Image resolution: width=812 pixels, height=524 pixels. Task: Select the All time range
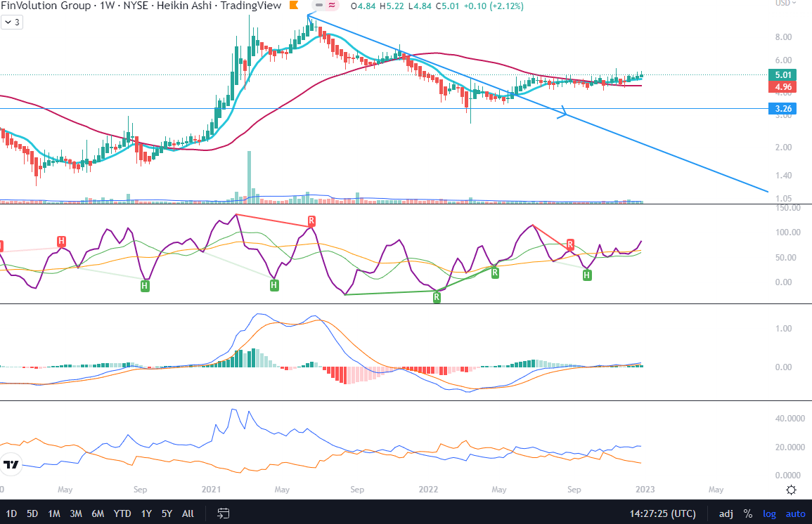click(x=188, y=513)
